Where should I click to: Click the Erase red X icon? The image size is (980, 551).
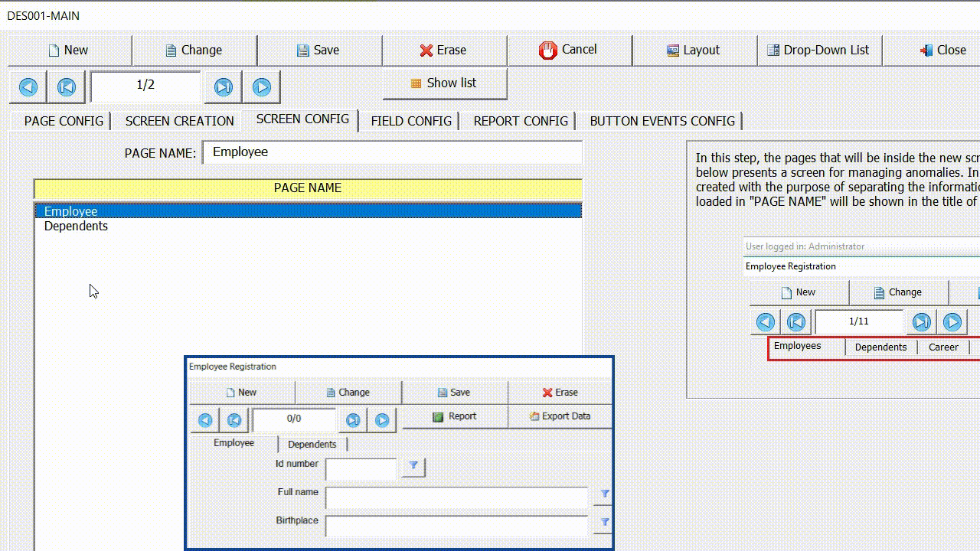426,50
